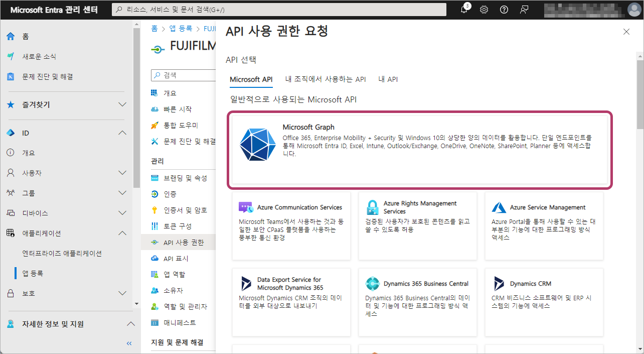
Task: Click Data Export Service icon
Action: [x=246, y=284]
